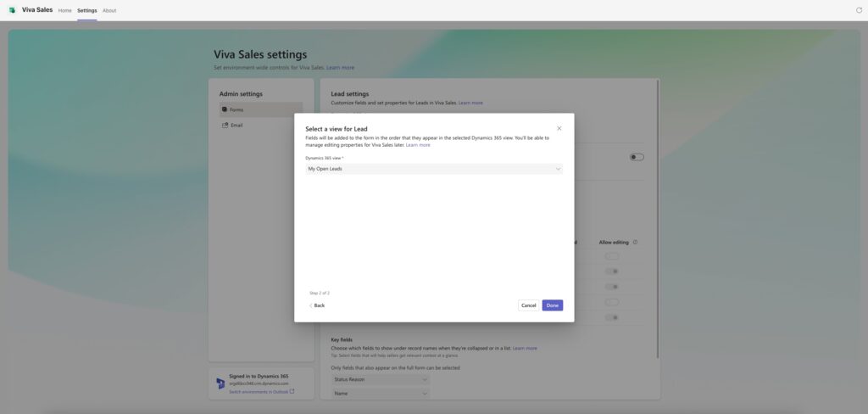Click the Allow editing column header
The image size is (868, 414).
[x=614, y=242]
